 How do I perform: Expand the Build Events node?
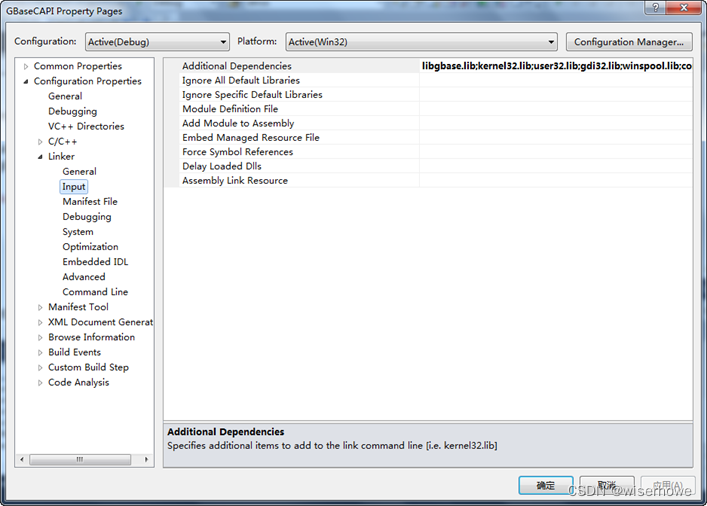click(40, 353)
